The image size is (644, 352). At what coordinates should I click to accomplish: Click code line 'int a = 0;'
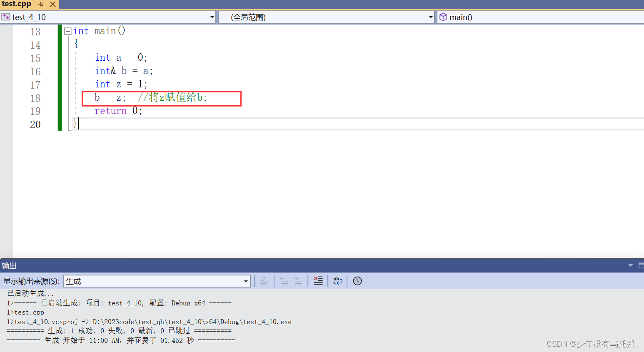[x=121, y=57]
